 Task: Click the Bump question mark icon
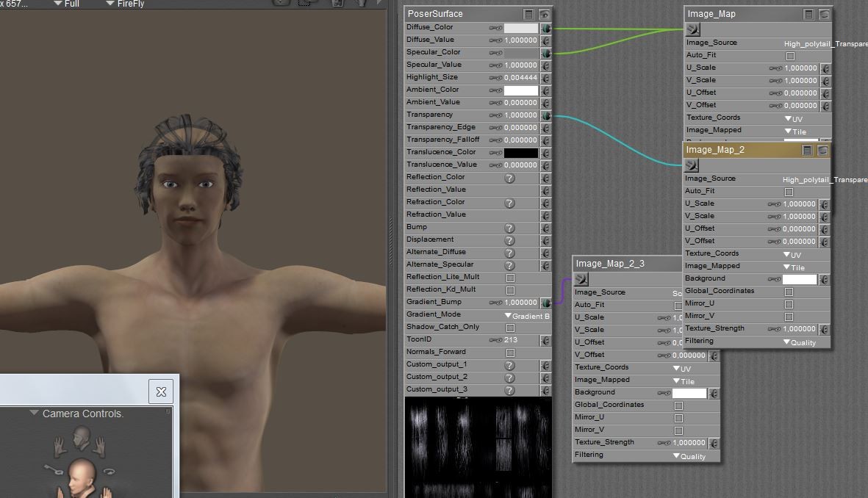509,228
